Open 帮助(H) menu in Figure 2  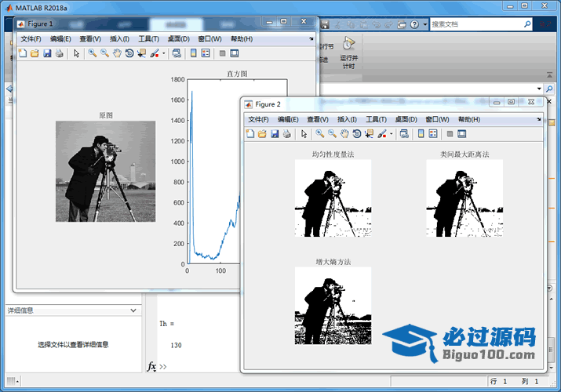click(x=469, y=119)
